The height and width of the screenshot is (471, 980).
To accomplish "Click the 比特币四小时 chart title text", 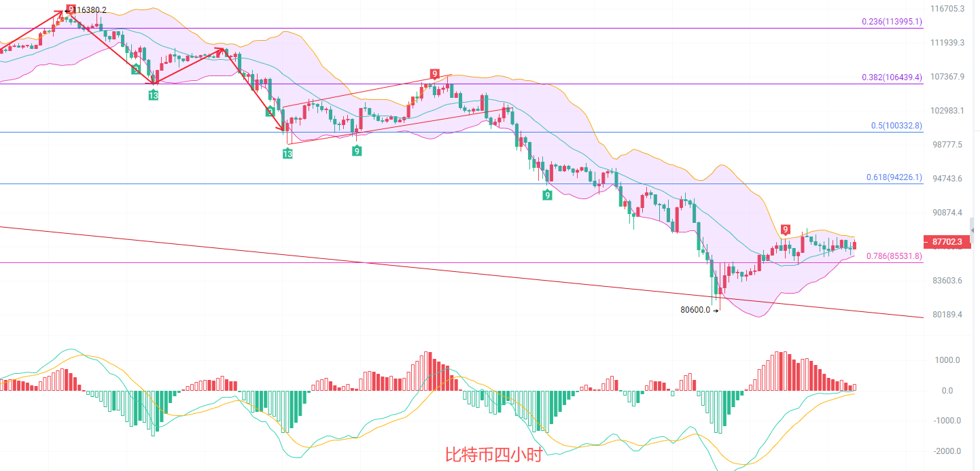I will click(x=493, y=455).
